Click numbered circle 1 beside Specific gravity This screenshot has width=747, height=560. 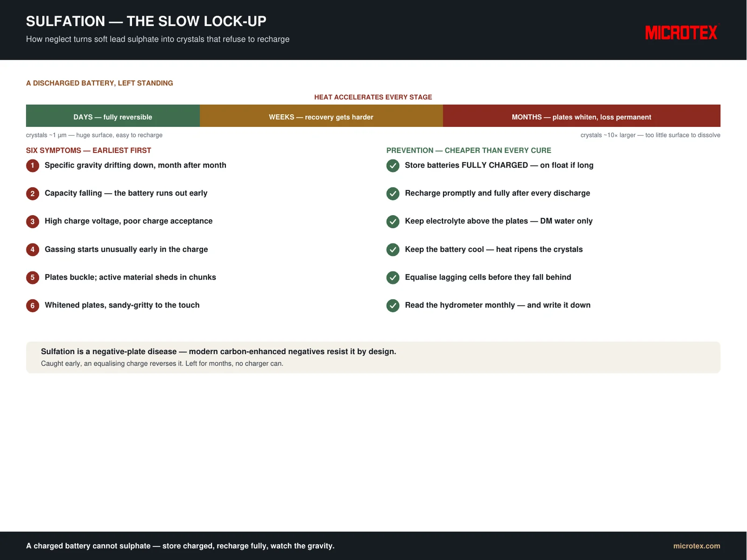(x=33, y=166)
